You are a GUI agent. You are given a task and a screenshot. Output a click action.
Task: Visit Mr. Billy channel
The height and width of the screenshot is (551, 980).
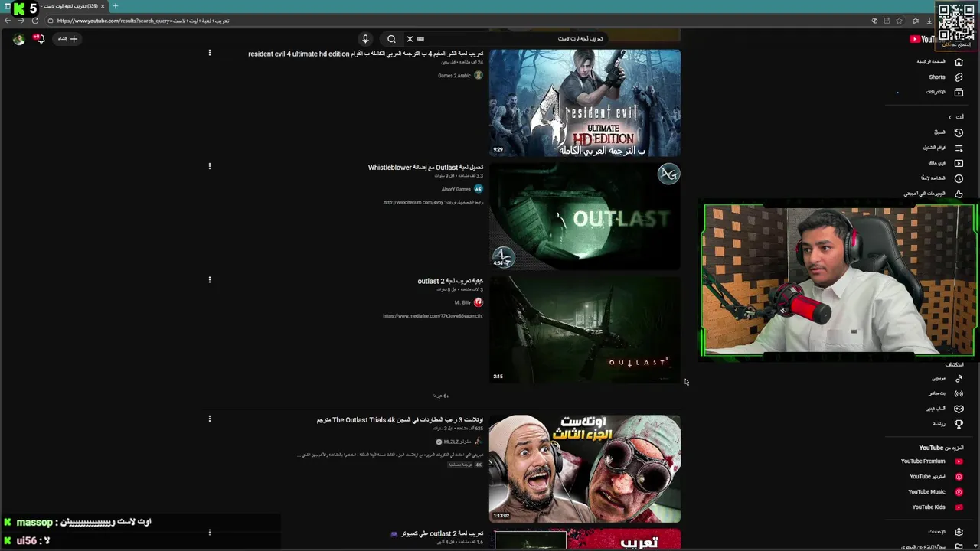462,302
